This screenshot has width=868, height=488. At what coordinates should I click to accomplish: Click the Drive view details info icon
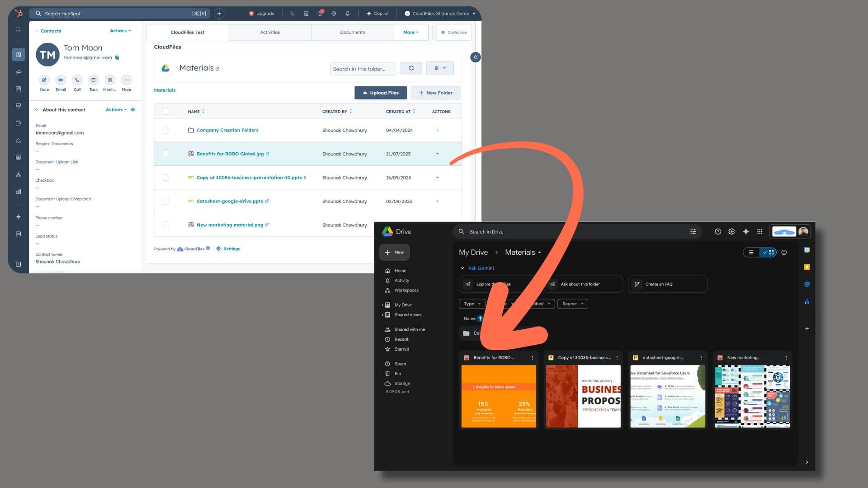(x=784, y=253)
